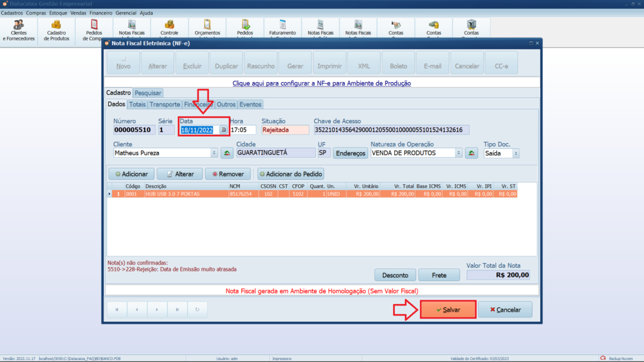Click the Faturamento toolbar icon
This screenshot has height=362, width=644.
(282, 28)
